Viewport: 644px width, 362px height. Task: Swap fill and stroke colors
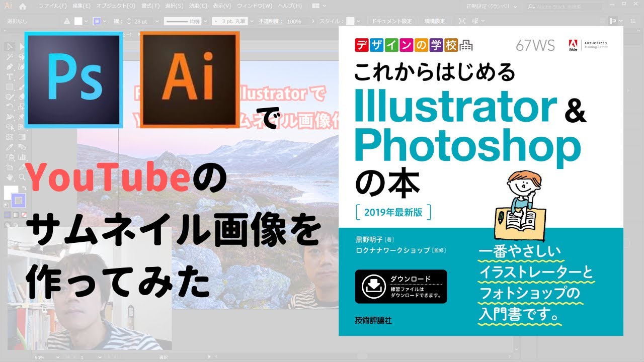[x=25, y=187]
